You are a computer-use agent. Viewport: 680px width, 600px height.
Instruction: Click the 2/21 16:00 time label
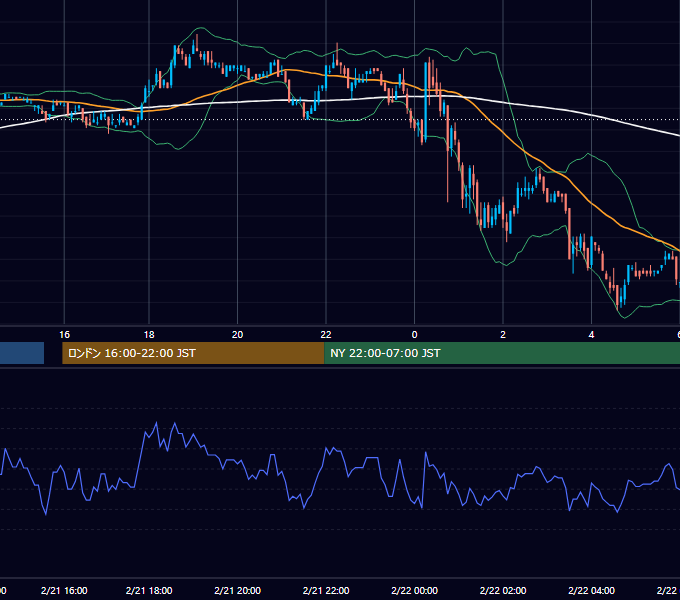(x=64, y=590)
